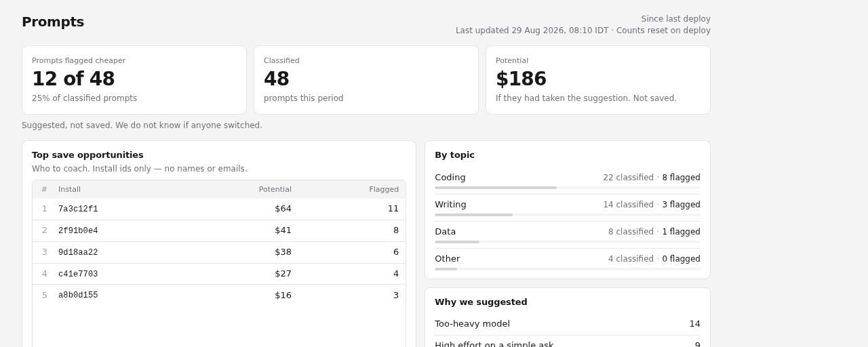Viewport: 868px width, 347px height.
Task: Click the # column header
Action: [x=44, y=190]
